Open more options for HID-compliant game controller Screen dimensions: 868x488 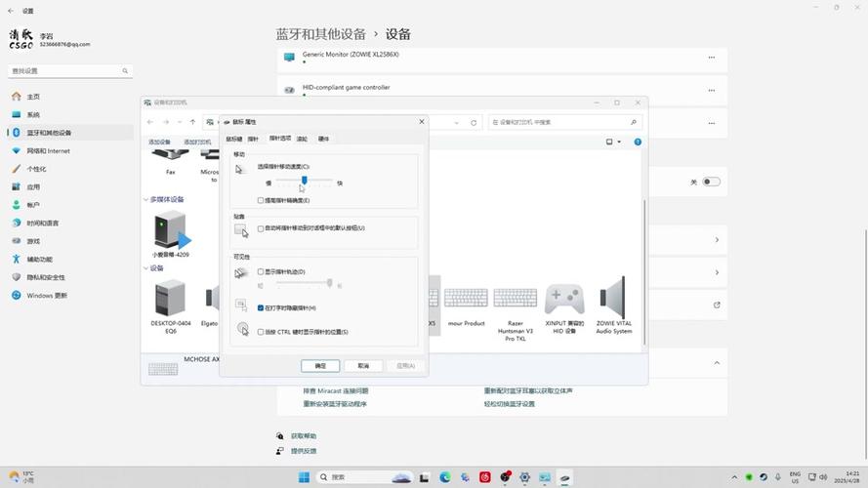pyautogui.click(x=712, y=90)
